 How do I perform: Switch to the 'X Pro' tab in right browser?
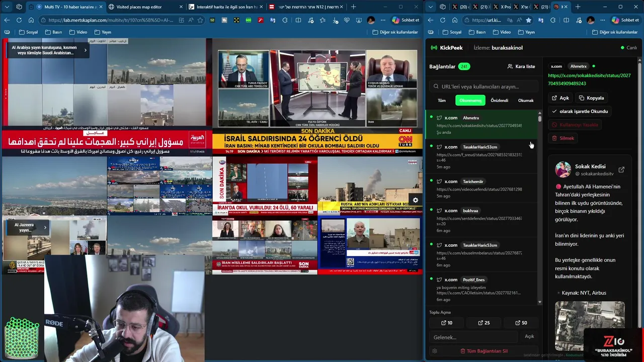[502, 7]
